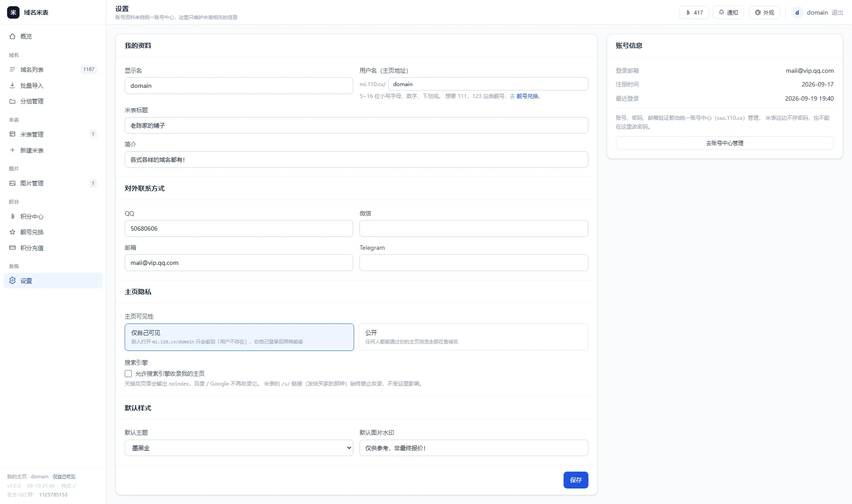
Task: Focus the empty Telegram input field
Action: tap(473, 263)
